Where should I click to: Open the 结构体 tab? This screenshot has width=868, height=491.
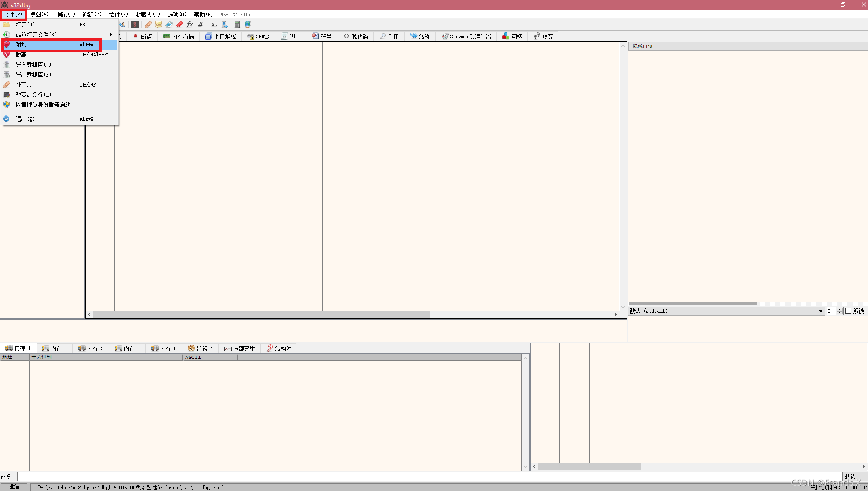point(279,348)
